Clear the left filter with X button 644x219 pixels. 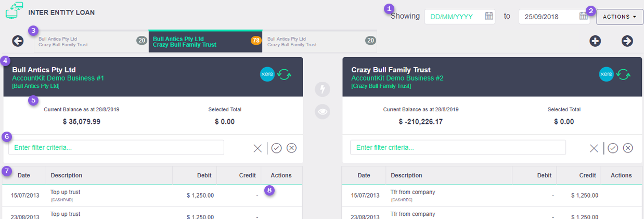point(257,148)
